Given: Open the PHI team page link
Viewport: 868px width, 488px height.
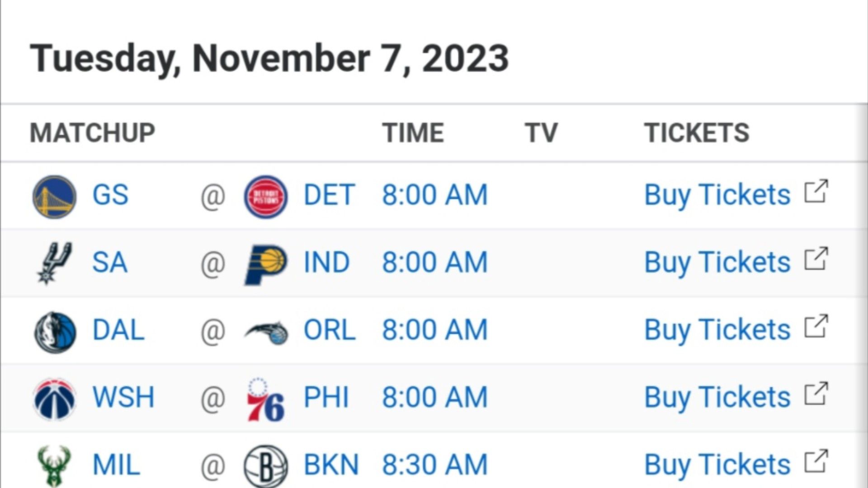Looking at the screenshot, I should (x=326, y=398).
